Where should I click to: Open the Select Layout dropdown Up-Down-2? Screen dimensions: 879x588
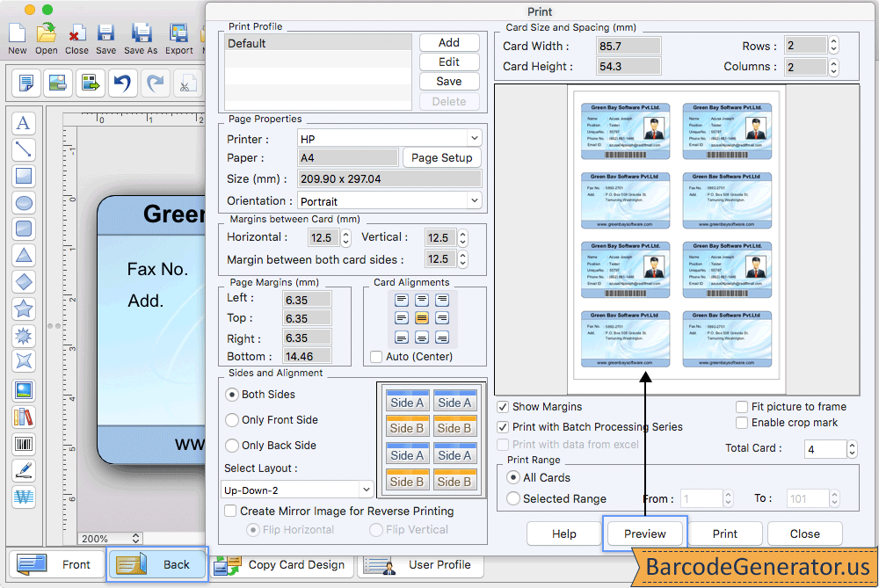(x=297, y=490)
